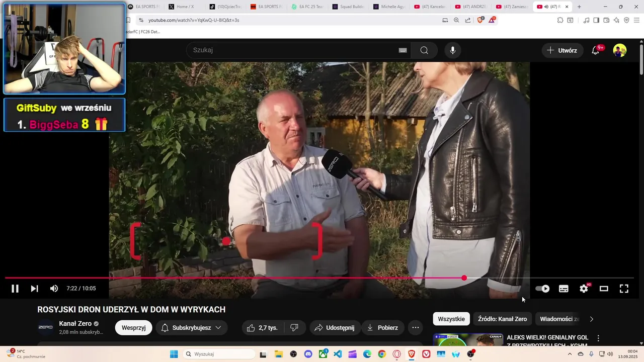Open Discord from the taskbar

tap(308, 354)
